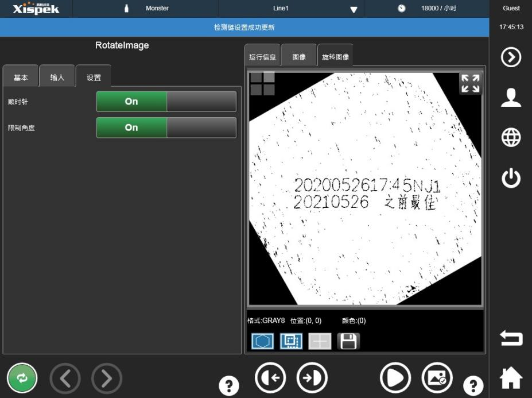Select the 旋转图像 tab

[x=335, y=56]
